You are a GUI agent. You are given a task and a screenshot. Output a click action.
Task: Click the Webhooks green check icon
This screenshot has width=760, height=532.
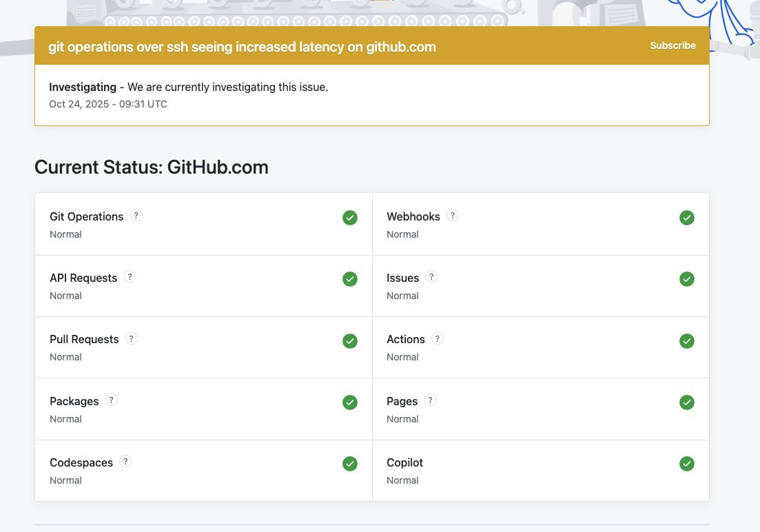coord(687,218)
